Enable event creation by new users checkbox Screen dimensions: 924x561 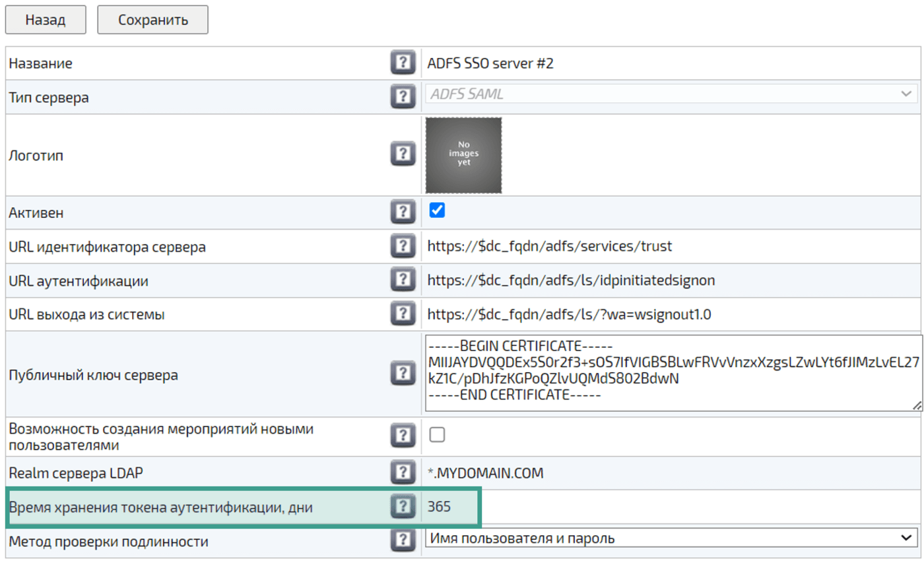[437, 435]
